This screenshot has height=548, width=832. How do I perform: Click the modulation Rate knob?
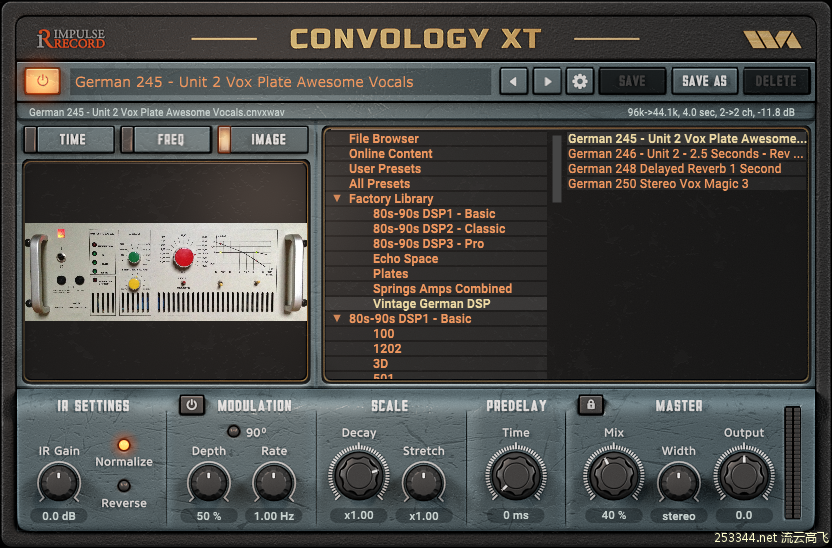pos(274,483)
